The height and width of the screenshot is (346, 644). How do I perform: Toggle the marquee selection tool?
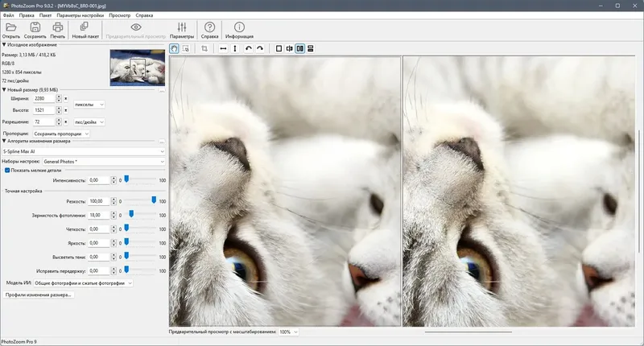click(186, 48)
